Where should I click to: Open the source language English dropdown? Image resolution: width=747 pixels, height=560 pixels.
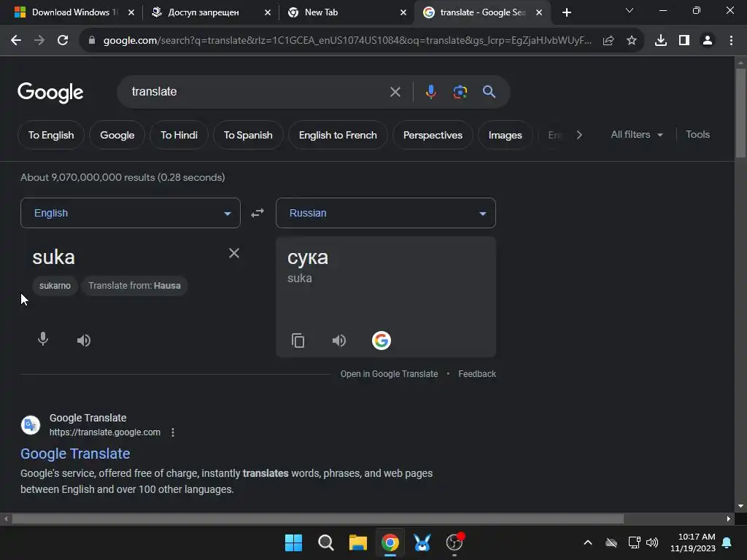coord(131,213)
